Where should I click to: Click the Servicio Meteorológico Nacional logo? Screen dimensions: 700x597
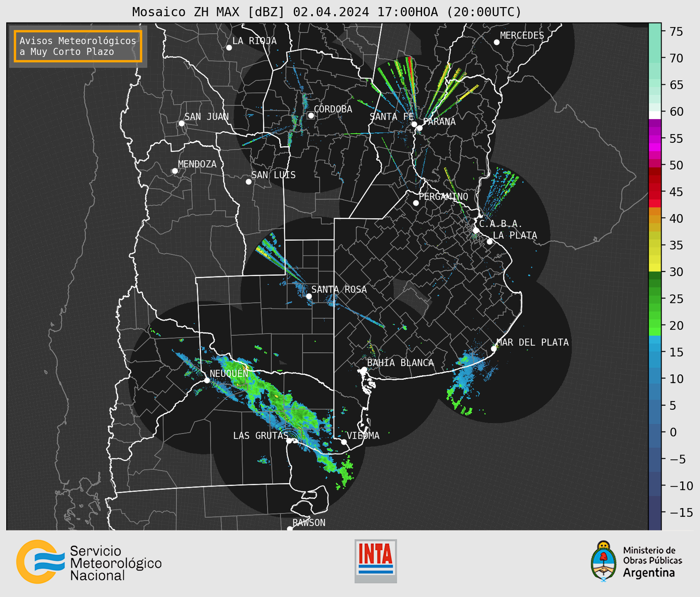coord(89,563)
